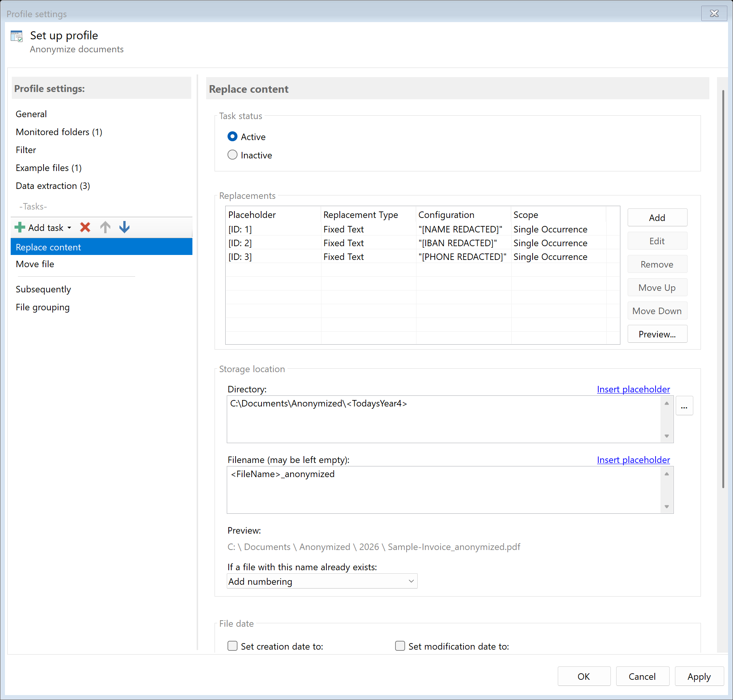Image resolution: width=733 pixels, height=700 pixels.
Task: Click the down arrow of the Directory scrollbar
Action: click(x=666, y=435)
